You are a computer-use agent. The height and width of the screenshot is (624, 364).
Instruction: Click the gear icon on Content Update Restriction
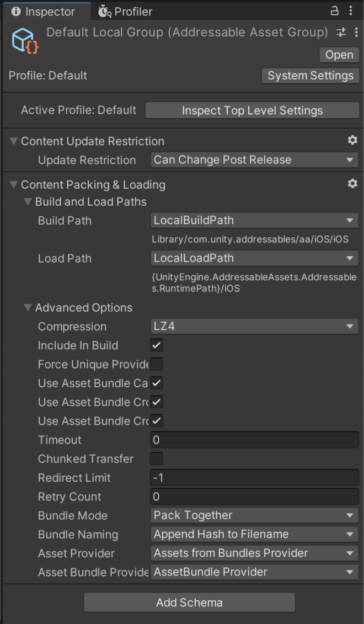tap(352, 141)
